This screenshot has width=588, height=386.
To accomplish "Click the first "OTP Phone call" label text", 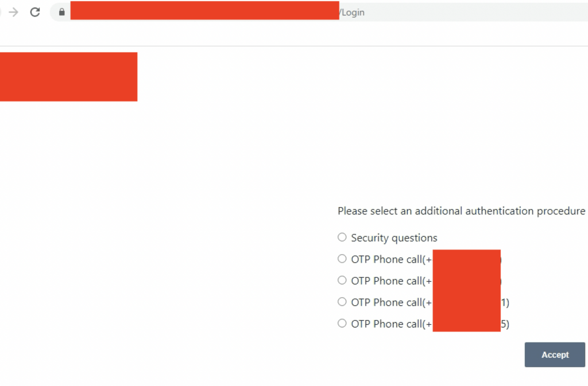I will (386, 259).
